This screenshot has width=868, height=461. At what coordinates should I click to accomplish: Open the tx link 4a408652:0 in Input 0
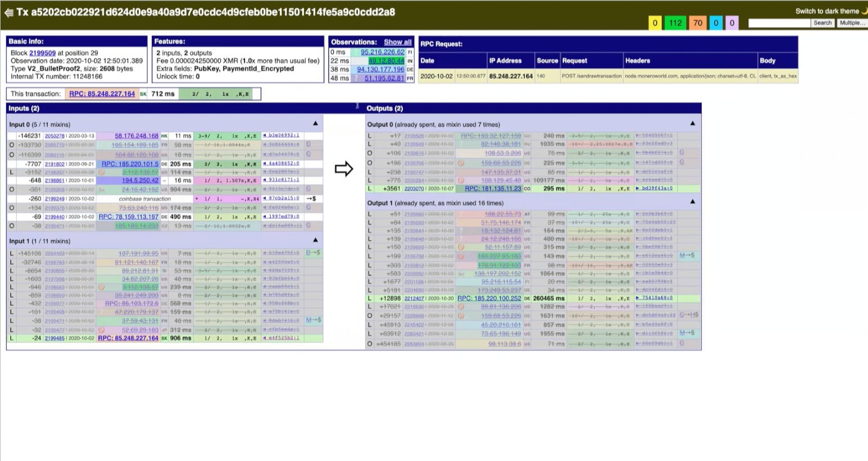[x=281, y=164]
